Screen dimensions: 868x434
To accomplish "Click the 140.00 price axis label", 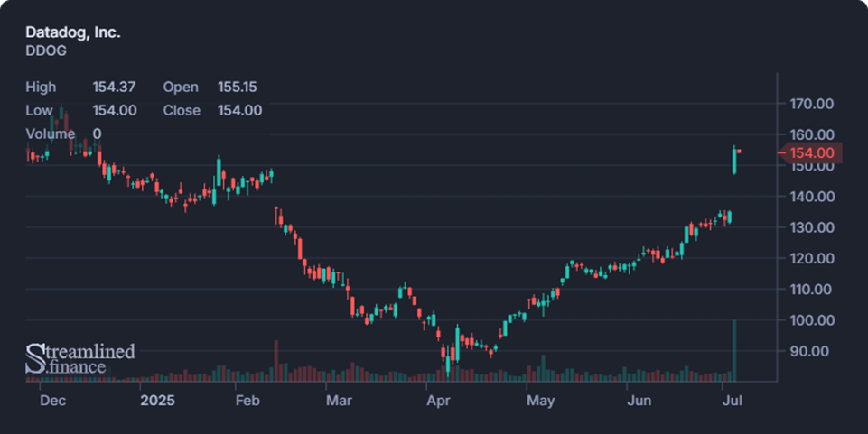I will [811, 197].
